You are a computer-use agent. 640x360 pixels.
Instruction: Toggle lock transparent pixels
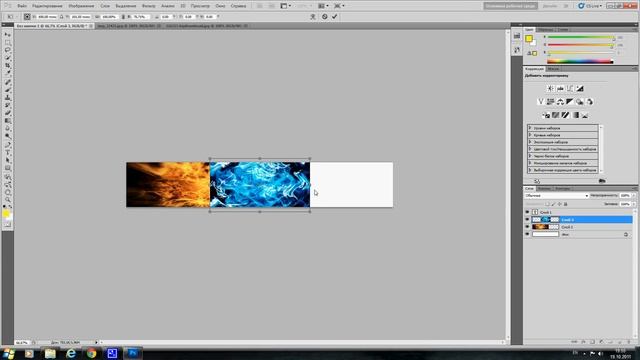pyautogui.click(x=547, y=204)
